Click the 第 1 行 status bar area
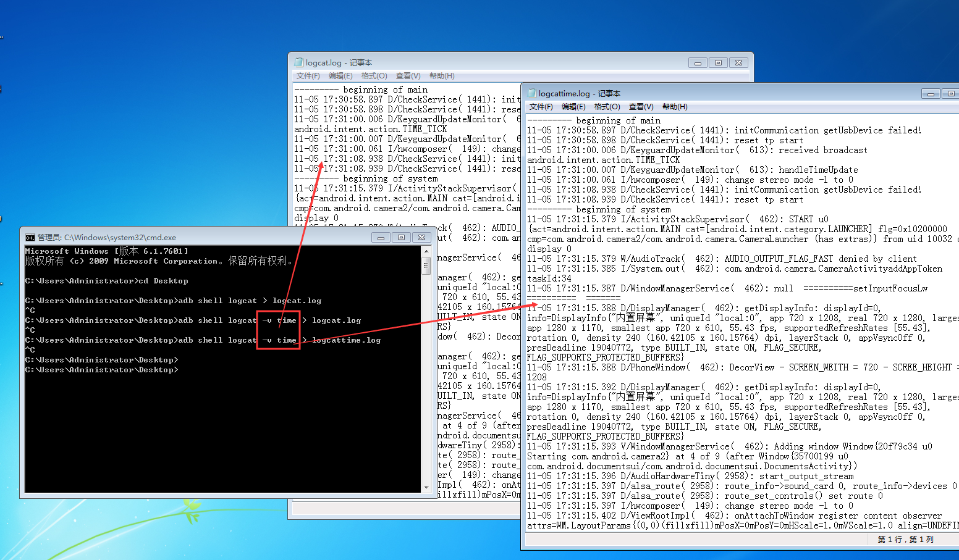 (x=905, y=539)
